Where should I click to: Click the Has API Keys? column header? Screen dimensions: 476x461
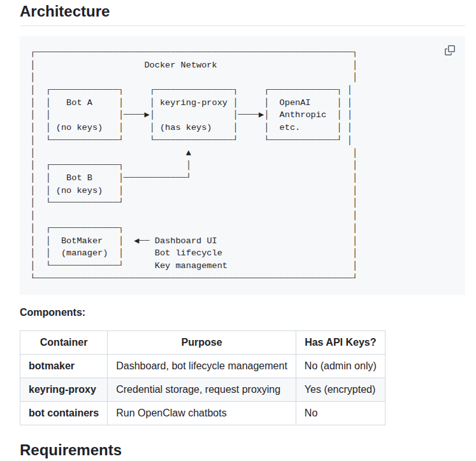(x=340, y=343)
